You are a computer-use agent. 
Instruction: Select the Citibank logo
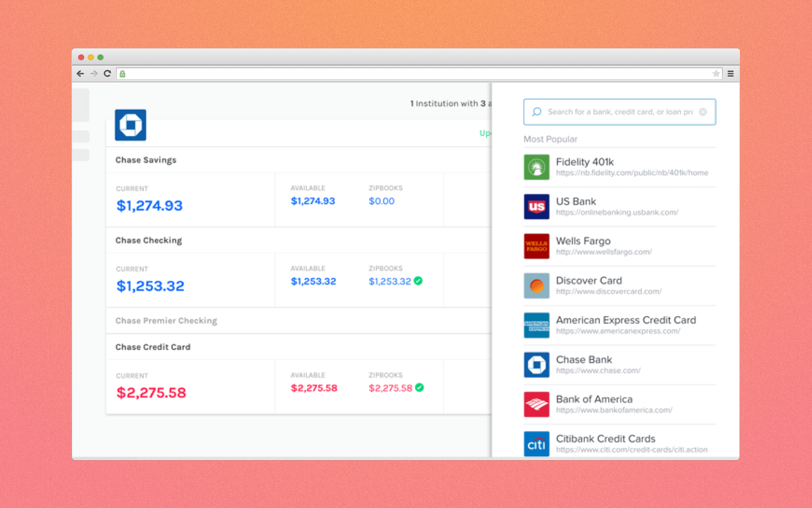(x=536, y=444)
